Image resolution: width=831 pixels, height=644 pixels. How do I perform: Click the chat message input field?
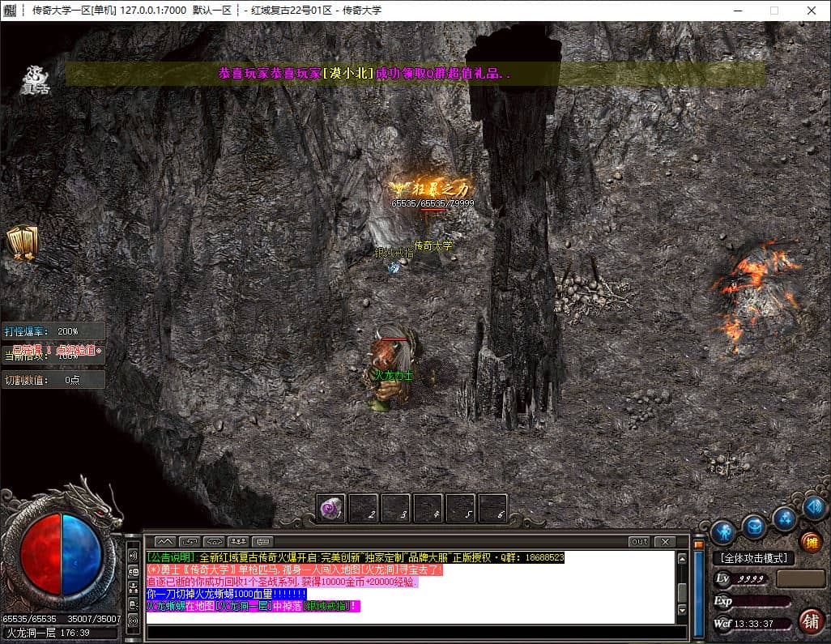click(416, 633)
